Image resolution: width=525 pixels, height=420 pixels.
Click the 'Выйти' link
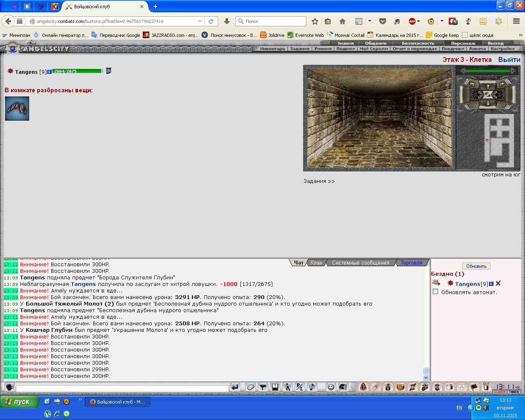[509, 59]
